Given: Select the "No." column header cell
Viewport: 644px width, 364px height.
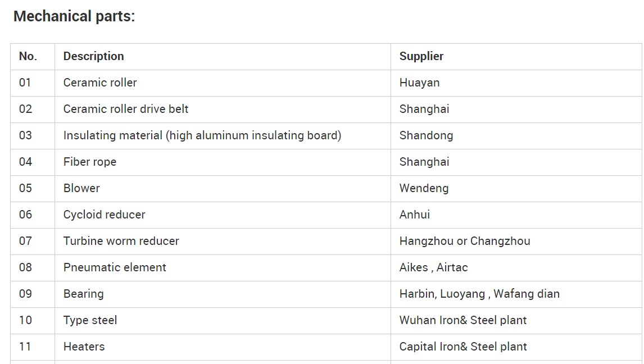Looking at the screenshot, I should [28, 56].
